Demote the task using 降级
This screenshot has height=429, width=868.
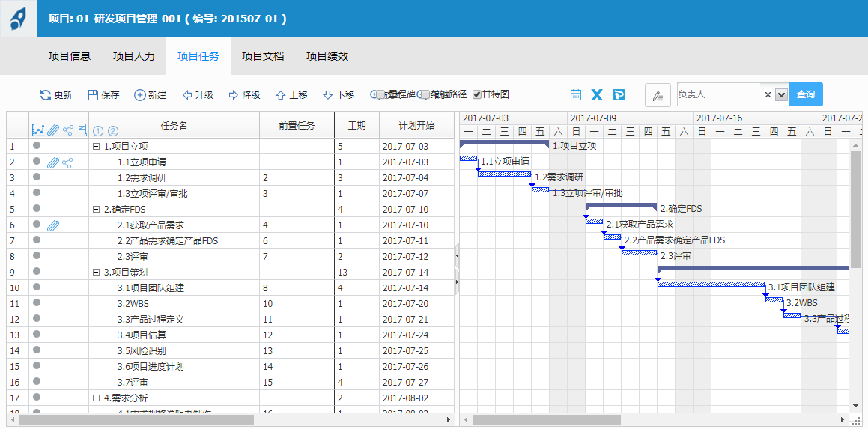point(234,95)
